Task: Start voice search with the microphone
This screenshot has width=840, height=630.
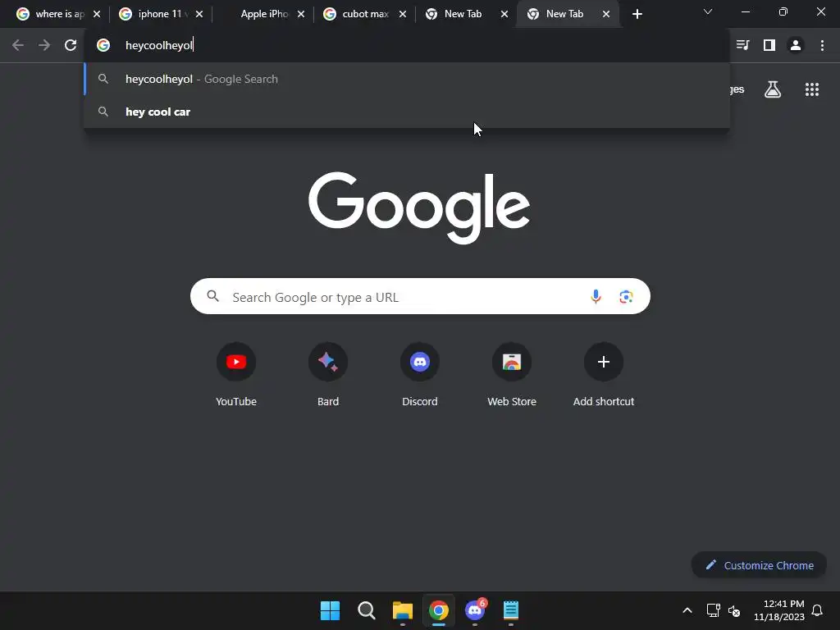Action: coord(596,296)
